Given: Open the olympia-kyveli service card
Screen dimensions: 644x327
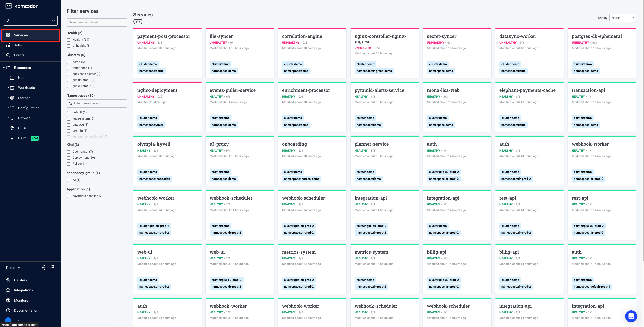Looking at the screenshot, I should (167, 161).
